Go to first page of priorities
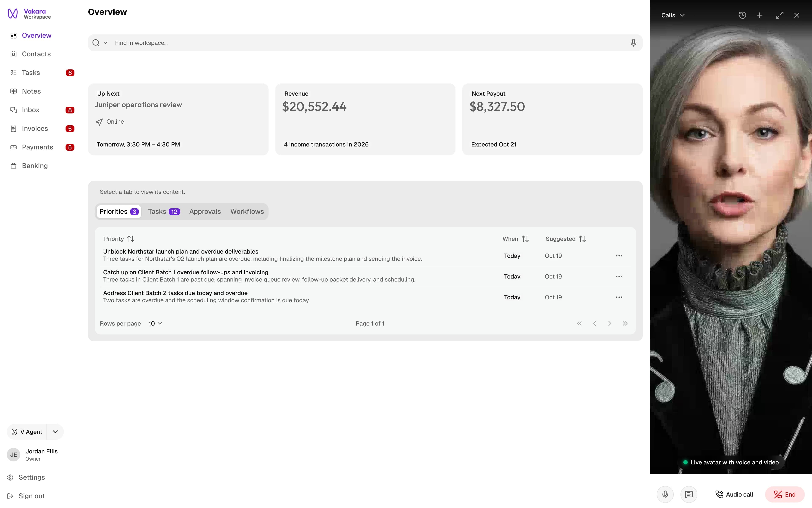The image size is (812, 508). tap(579, 324)
